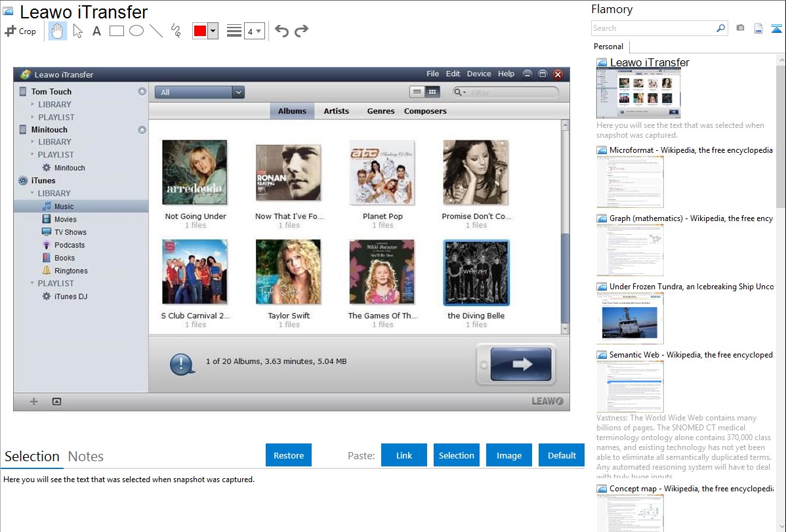Undo the last annotation
786x532 pixels.
point(281,31)
